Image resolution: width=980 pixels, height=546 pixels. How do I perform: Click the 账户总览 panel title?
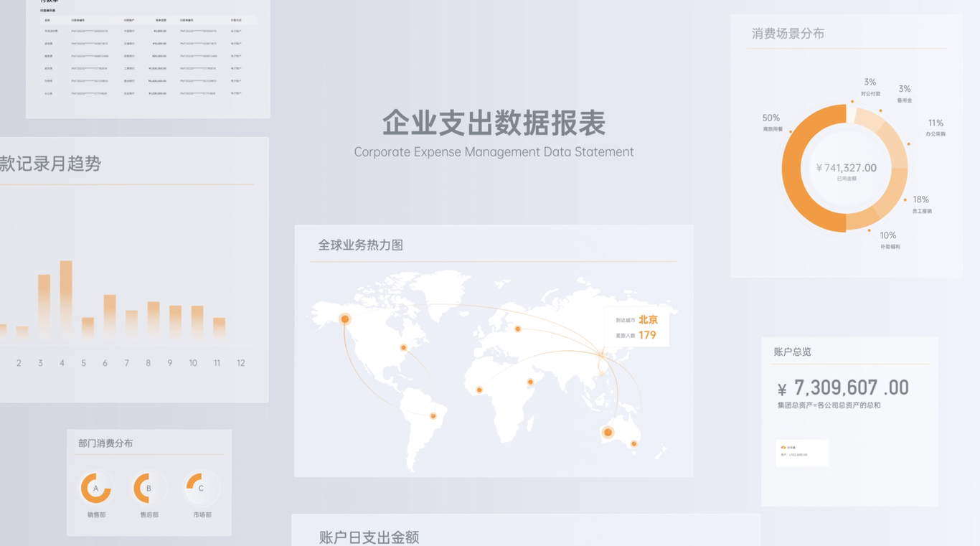click(x=793, y=352)
